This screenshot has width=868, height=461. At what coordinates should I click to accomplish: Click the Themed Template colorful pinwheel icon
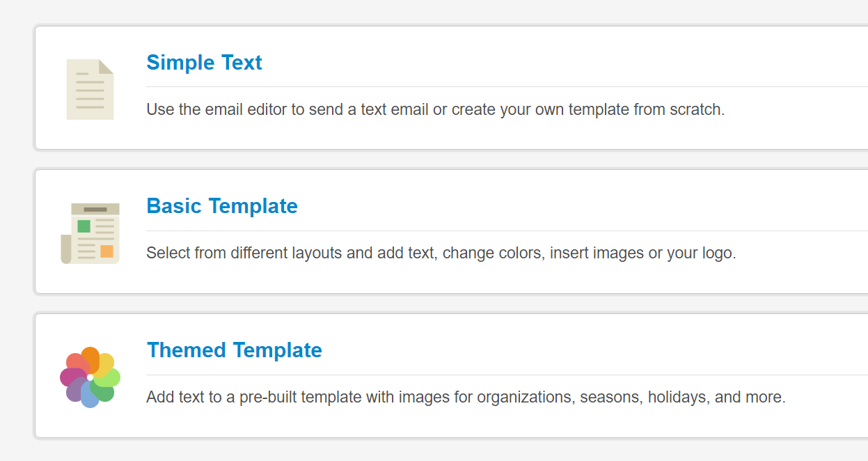tap(90, 377)
